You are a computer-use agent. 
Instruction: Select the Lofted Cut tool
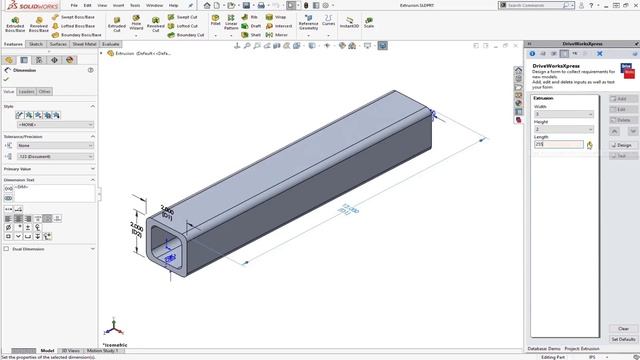[183, 26]
